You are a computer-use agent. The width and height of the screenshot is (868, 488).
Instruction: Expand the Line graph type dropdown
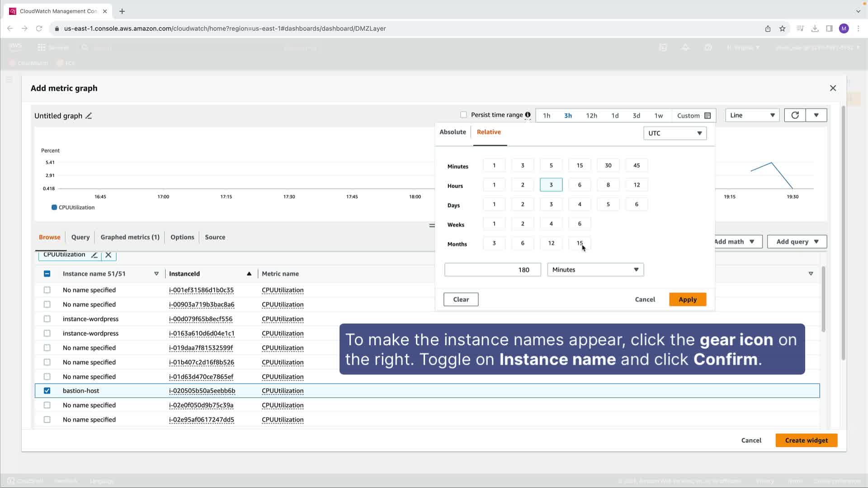pos(752,115)
